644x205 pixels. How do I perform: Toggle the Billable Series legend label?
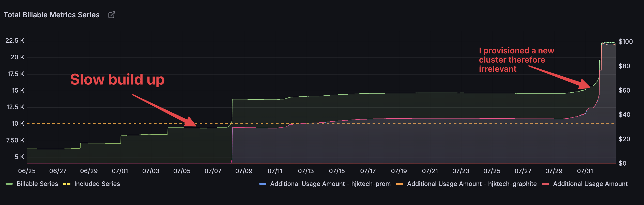pyautogui.click(x=37, y=184)
